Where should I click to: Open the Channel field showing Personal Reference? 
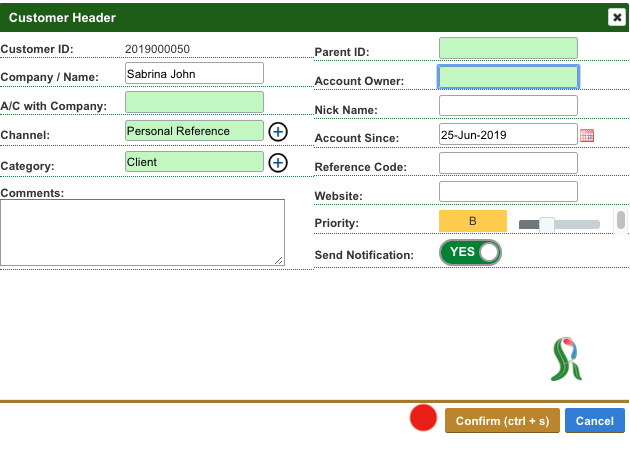point(194,131)
